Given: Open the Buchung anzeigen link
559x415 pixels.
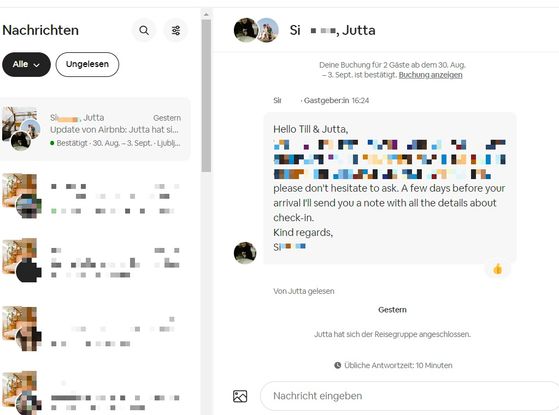Looking at the screenshot, I should [430, 75].
